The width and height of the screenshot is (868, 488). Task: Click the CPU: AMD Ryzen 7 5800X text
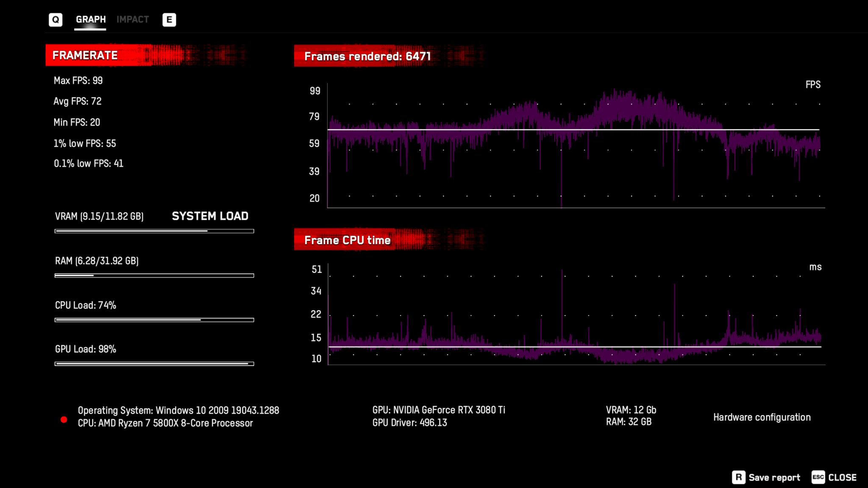[164, 423]
